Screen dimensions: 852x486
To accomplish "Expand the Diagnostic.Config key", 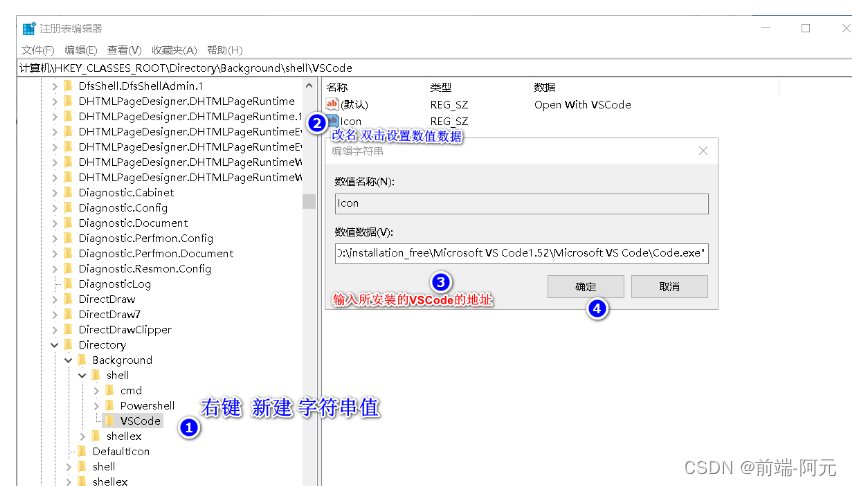I will [54, 208].
